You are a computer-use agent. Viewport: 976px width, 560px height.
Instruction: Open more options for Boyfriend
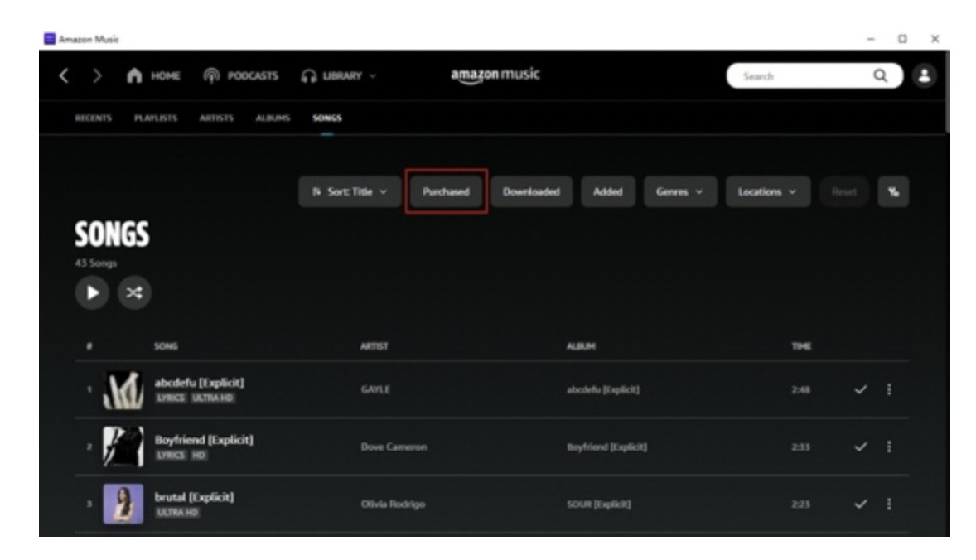[x=889, y=447]
